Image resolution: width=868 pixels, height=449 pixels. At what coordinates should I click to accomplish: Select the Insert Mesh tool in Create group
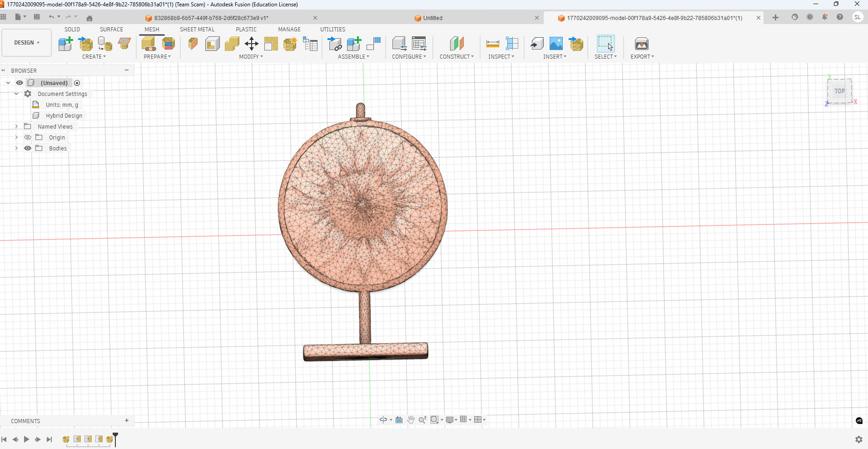85,44
